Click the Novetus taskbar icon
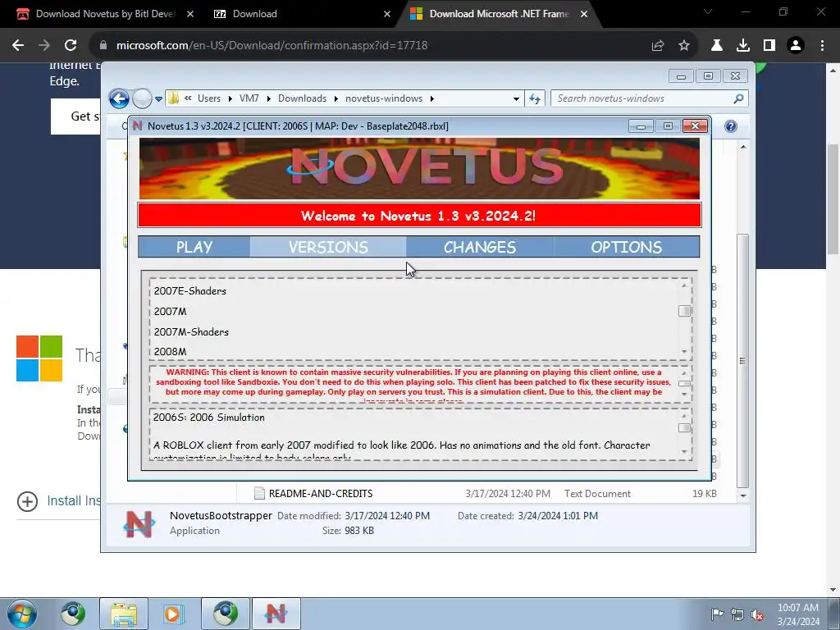The height and width of the screenshot is (630, 840). point(276,614)
